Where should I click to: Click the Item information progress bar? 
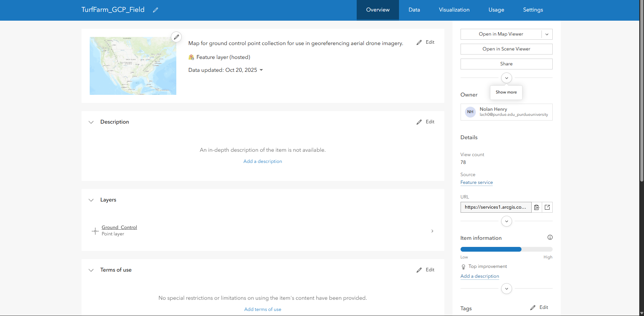coord(507,250)
